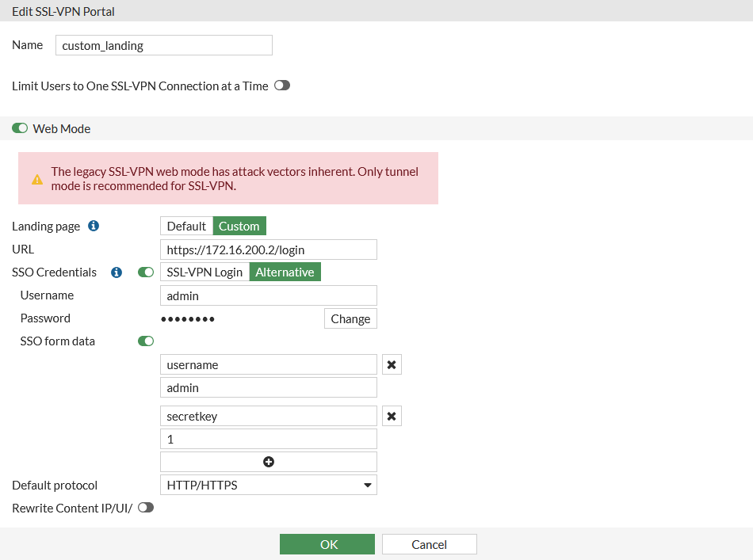Select SSL-VPN Login credentials mode
Viewport: 753px width, 560px height.
tap(204, 272)
